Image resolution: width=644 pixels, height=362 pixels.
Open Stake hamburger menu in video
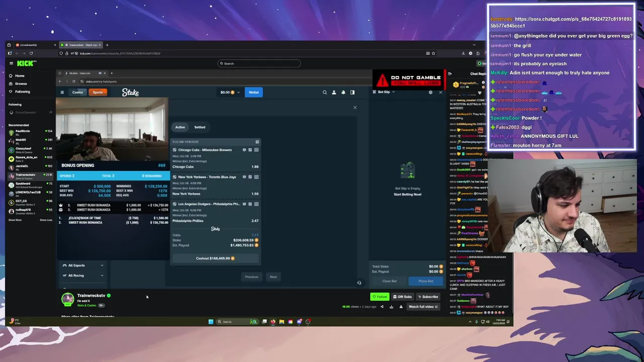pyautogui.click(x=62, y=93)
